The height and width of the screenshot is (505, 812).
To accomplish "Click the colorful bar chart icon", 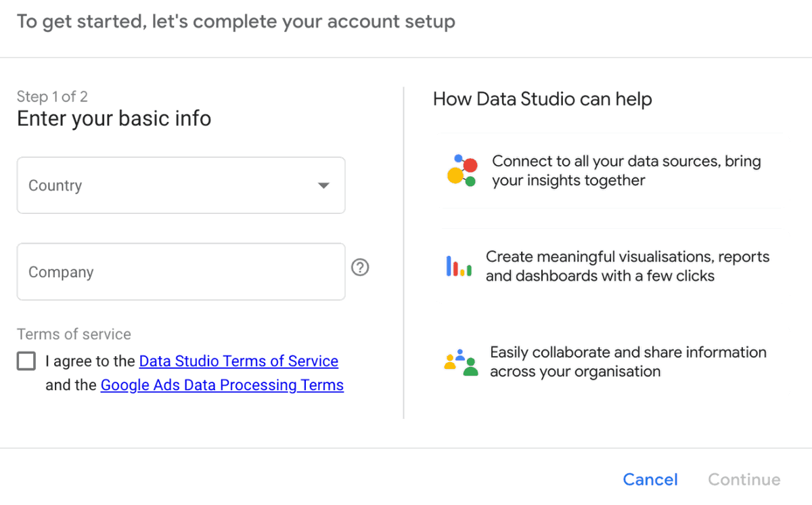I will (459, 267).
